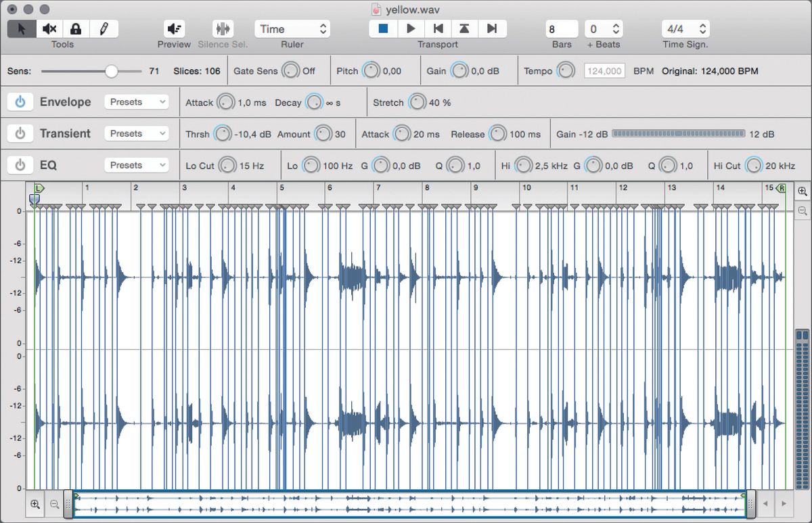812x523 pixels.
Task: Toggle the Transient section power button
Action: tap(20, 133)
